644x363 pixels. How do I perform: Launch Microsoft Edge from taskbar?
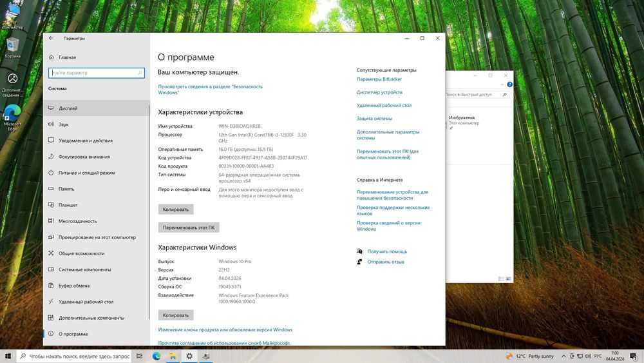click(156, 356)
